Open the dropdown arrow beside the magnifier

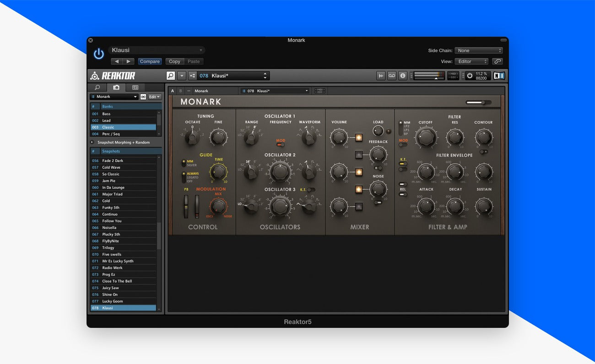(182, 76)
